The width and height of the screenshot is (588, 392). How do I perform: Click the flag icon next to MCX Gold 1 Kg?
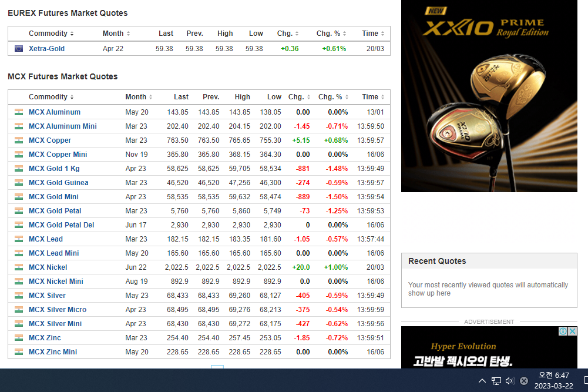click(19, 169)
